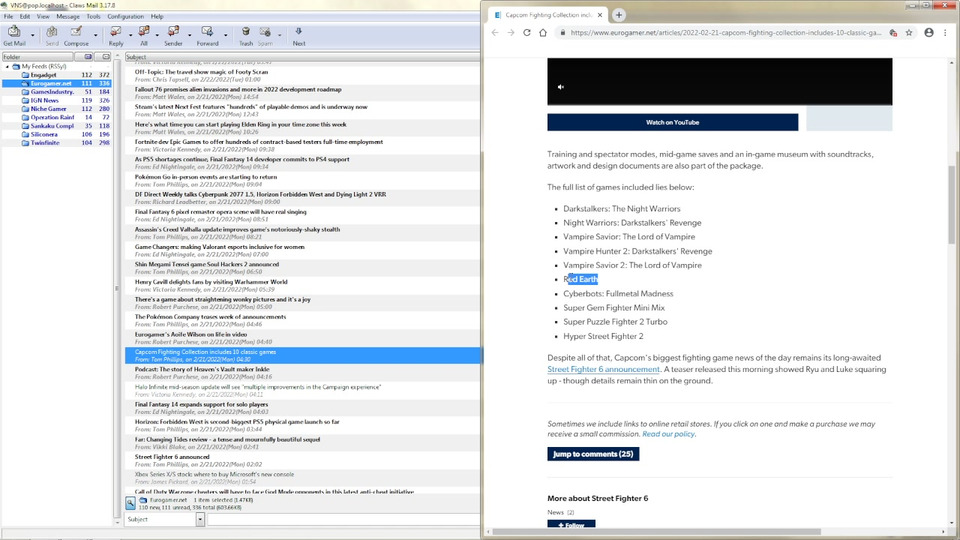Open the View menu
960x540 pixels.
pyautogui.click(x=43, y=17)
